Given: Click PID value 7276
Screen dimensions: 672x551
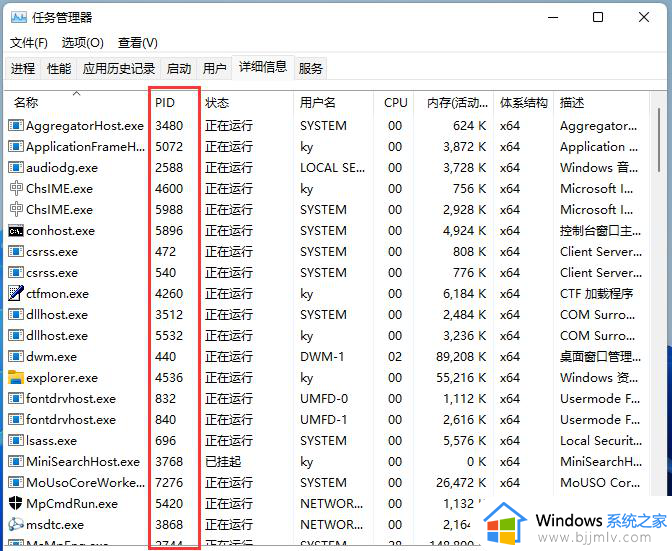Looking at the screenshot, I should pos(169,482).
